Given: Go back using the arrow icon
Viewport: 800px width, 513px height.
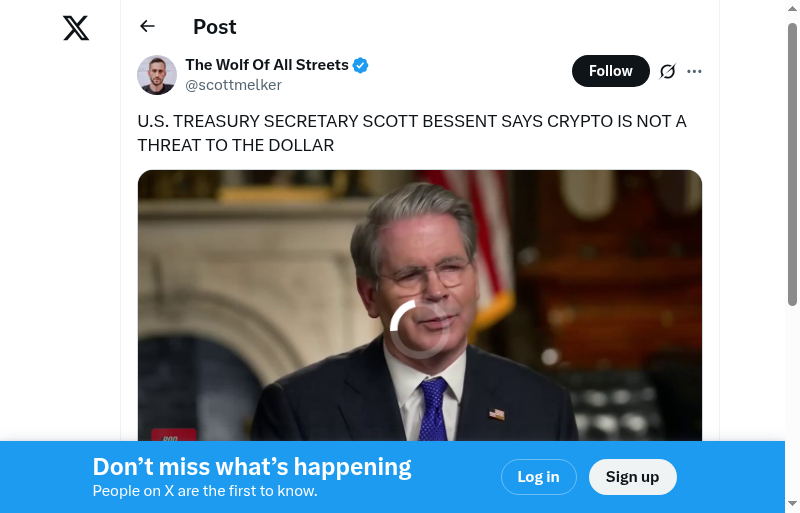Looking at the screenshot, I should pos(148,27).
